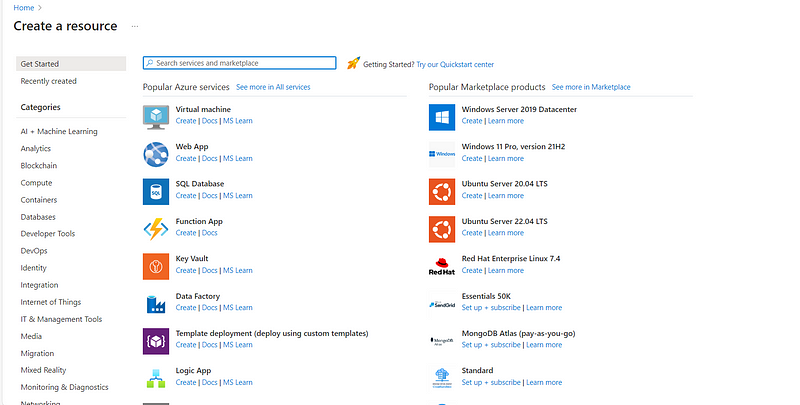Click Set up + subscribe for MongoDB Atlas

point(491,345)
